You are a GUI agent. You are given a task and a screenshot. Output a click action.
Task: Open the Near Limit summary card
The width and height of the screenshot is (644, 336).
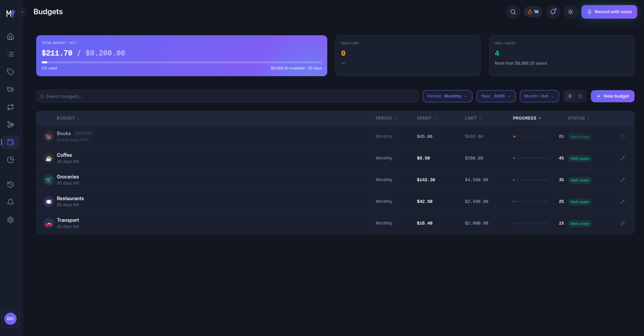coord(408,56)
